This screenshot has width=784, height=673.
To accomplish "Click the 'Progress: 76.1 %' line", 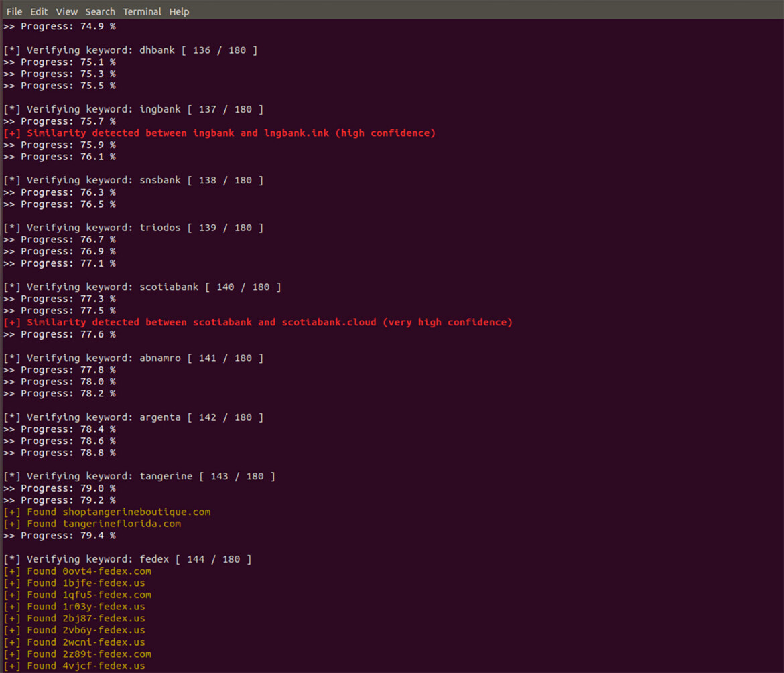I will pos(60,157).
